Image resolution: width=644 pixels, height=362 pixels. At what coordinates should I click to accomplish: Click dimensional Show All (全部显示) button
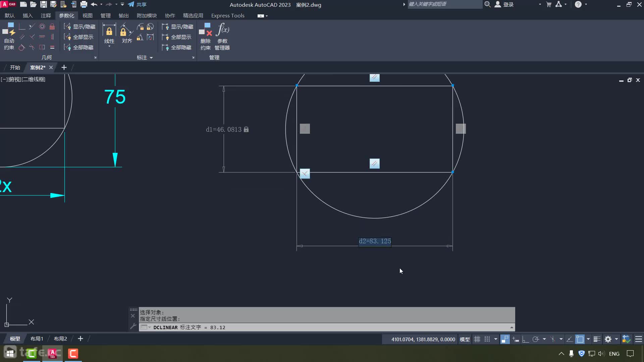point(177,37)
